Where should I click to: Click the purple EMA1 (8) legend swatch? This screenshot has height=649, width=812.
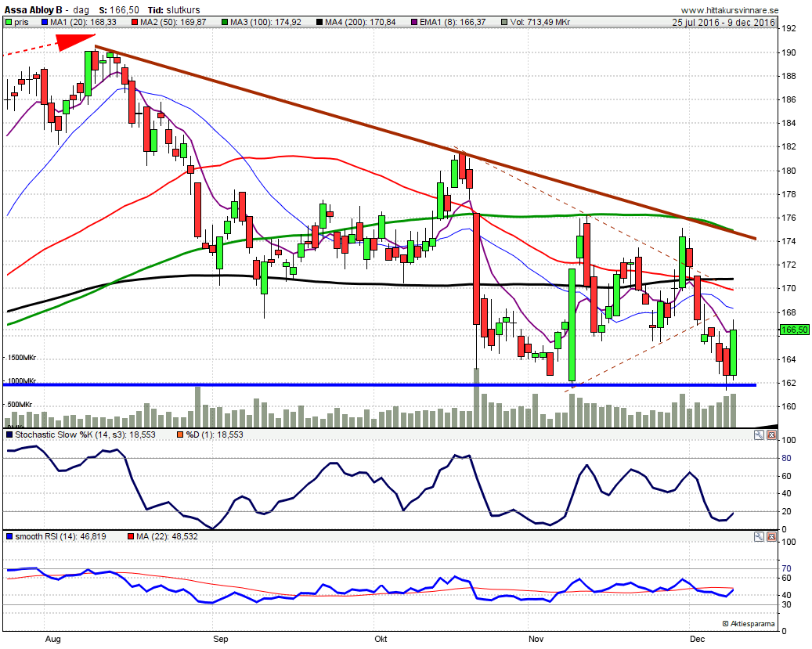pyautogui.click(x=414, y=22)
